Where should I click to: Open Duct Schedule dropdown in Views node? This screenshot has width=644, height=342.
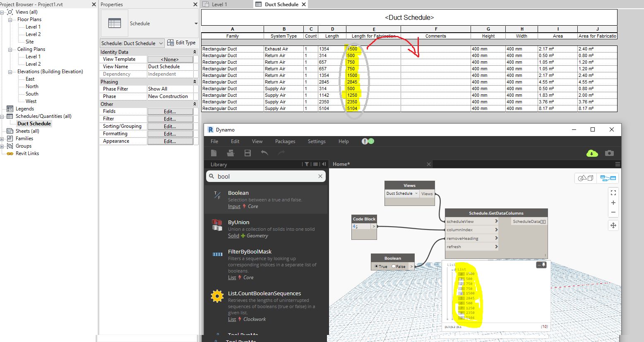(x=401, y=194)
